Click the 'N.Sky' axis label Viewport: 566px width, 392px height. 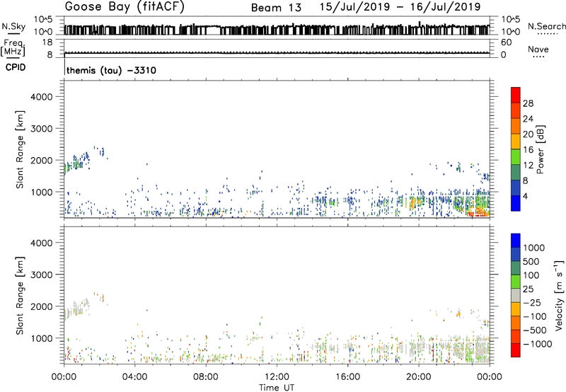(13, 26)
